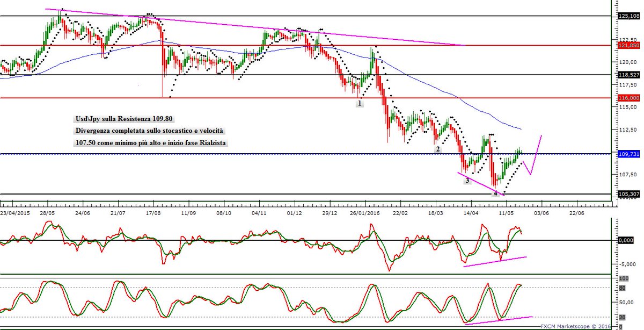The image size is (644, 330).
Task: Click the -5,000 momentum indicator scale value
Action: click(x=627, y=263)
